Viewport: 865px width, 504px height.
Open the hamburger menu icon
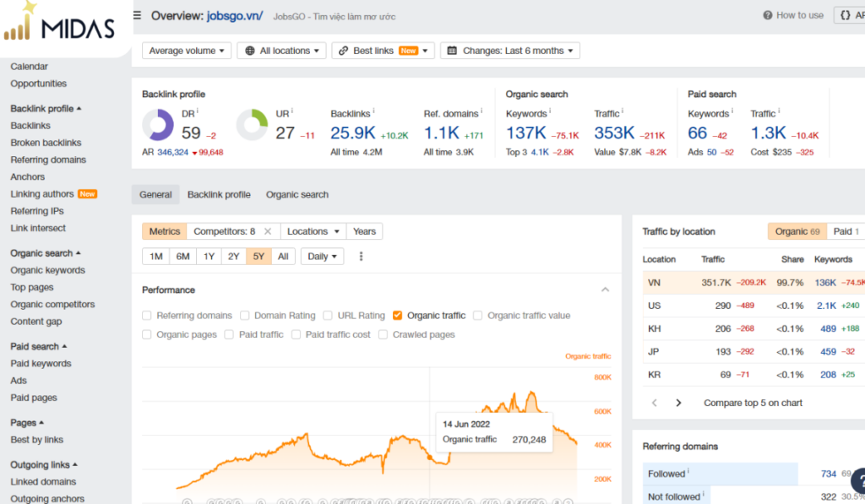pos(138,15)
